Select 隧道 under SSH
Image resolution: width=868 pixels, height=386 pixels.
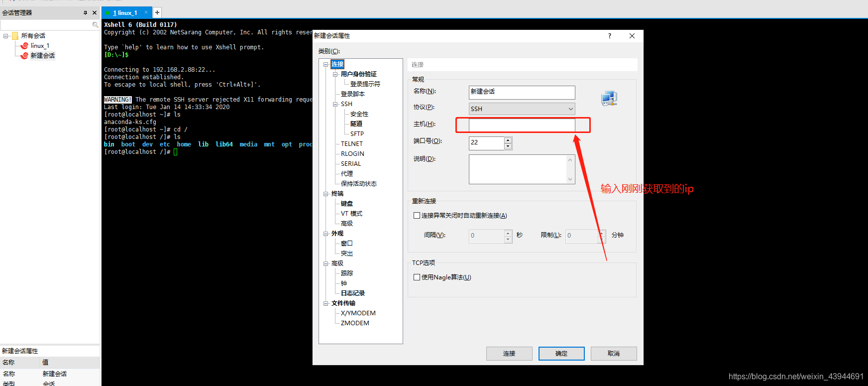pyautogui.click(x=356, y=124)
